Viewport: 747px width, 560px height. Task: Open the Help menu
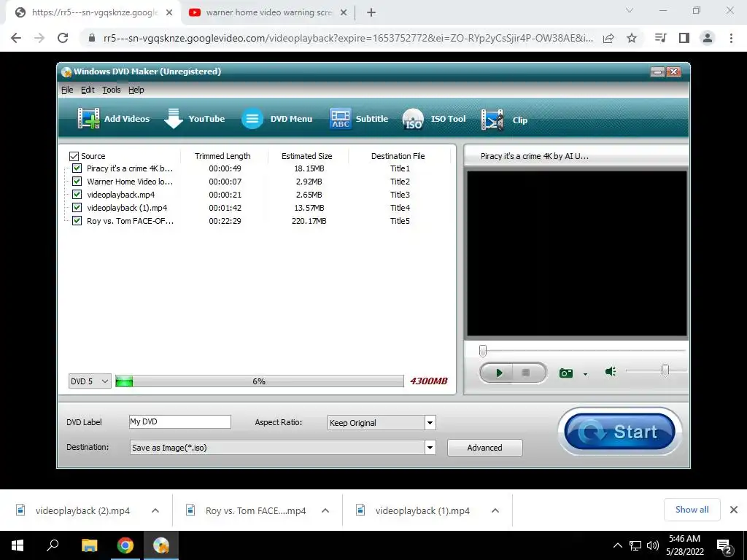pos(136,90)
